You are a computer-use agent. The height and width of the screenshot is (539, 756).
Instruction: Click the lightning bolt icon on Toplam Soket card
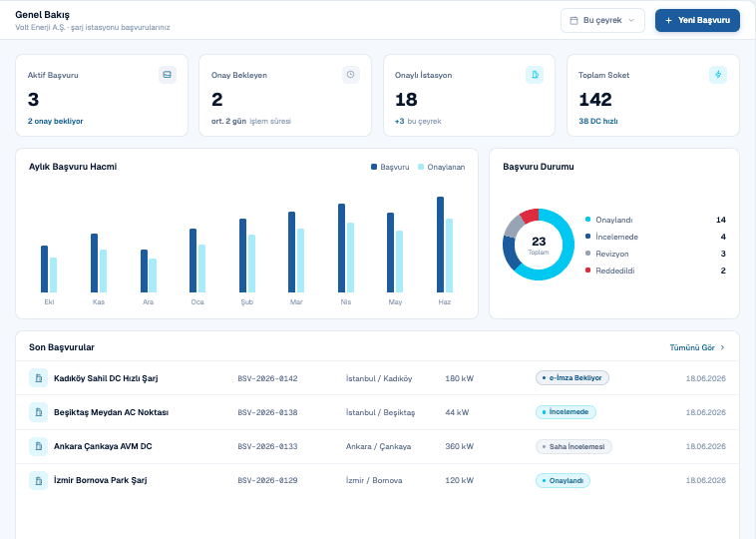pos(718,75)
